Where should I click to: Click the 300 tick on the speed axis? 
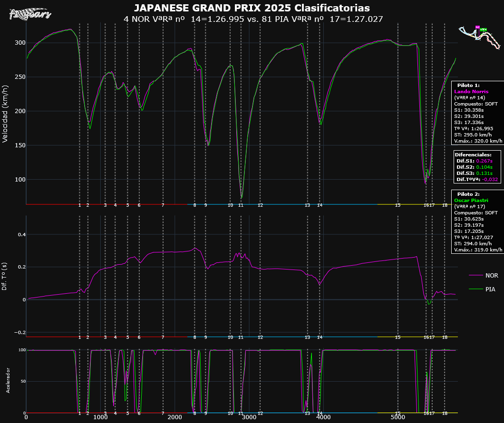tap(20, 43)
